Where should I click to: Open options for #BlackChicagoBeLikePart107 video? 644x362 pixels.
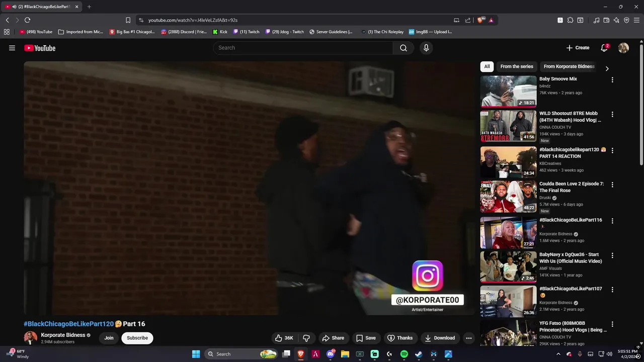pos(612,290)
